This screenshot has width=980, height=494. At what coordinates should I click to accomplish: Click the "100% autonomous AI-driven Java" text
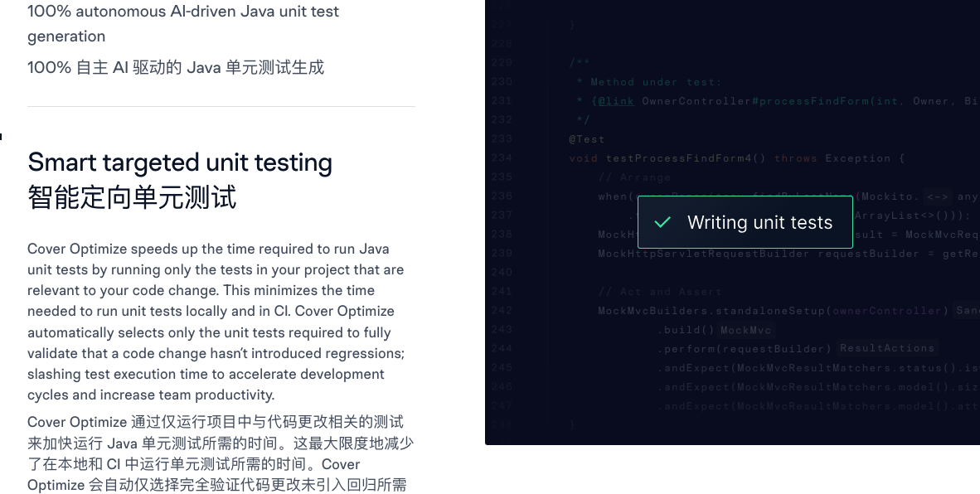tap(183, 12)
